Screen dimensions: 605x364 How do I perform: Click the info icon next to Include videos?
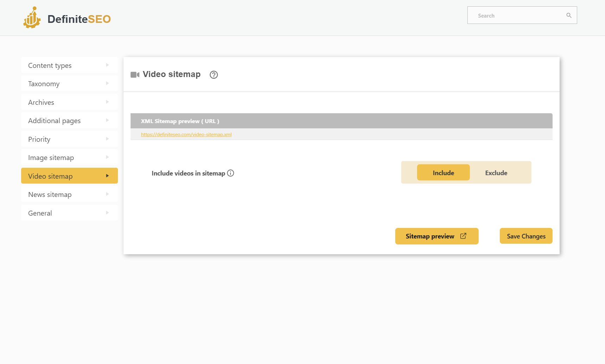(x=231, y=173)
